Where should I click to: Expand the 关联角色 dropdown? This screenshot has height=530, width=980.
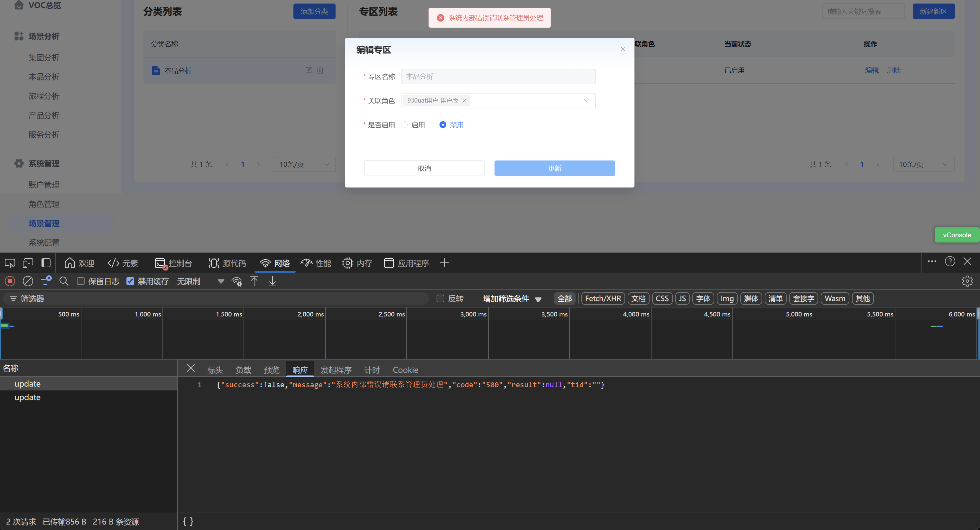click(586, 101)
